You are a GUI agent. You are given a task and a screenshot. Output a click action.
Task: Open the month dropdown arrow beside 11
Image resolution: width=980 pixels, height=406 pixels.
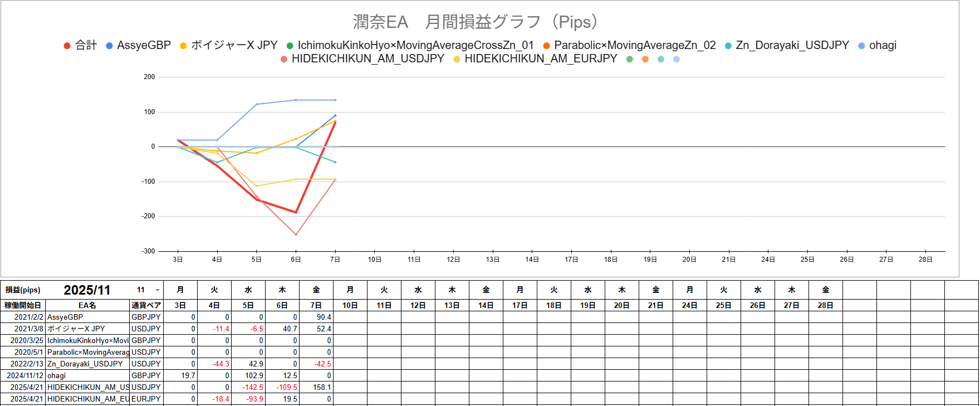coord(158,290)
